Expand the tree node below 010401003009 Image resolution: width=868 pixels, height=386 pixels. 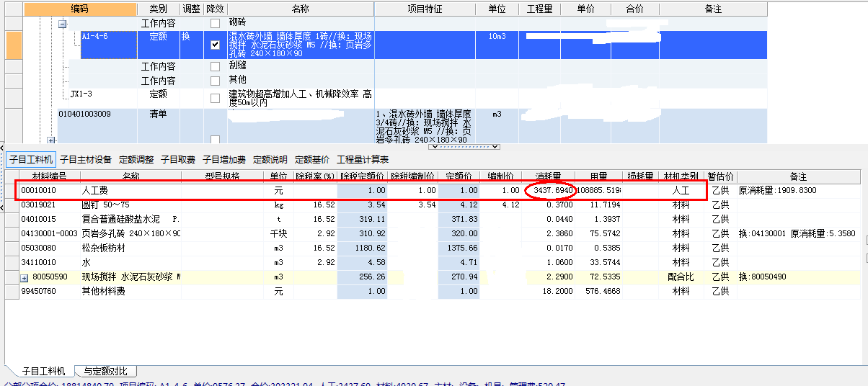50,140
